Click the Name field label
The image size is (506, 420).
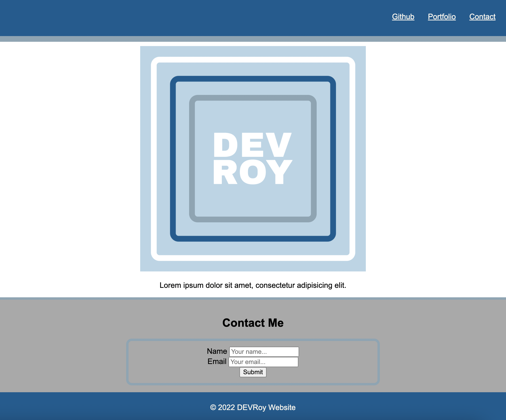217,351
